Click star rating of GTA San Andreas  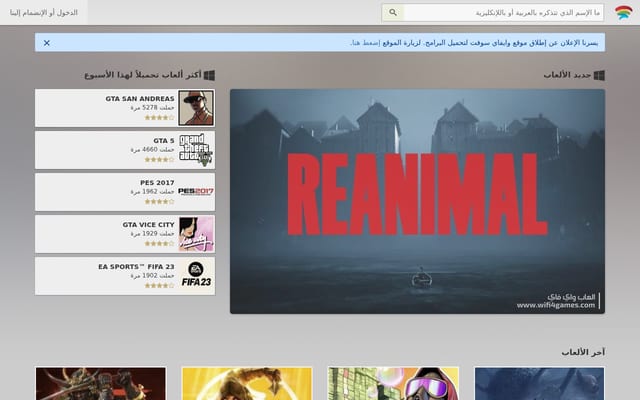pos(159,118)
